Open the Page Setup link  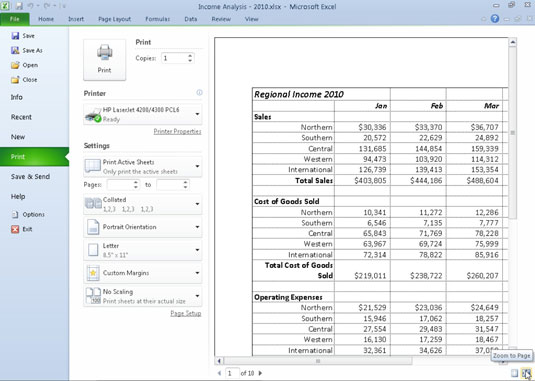186,313
